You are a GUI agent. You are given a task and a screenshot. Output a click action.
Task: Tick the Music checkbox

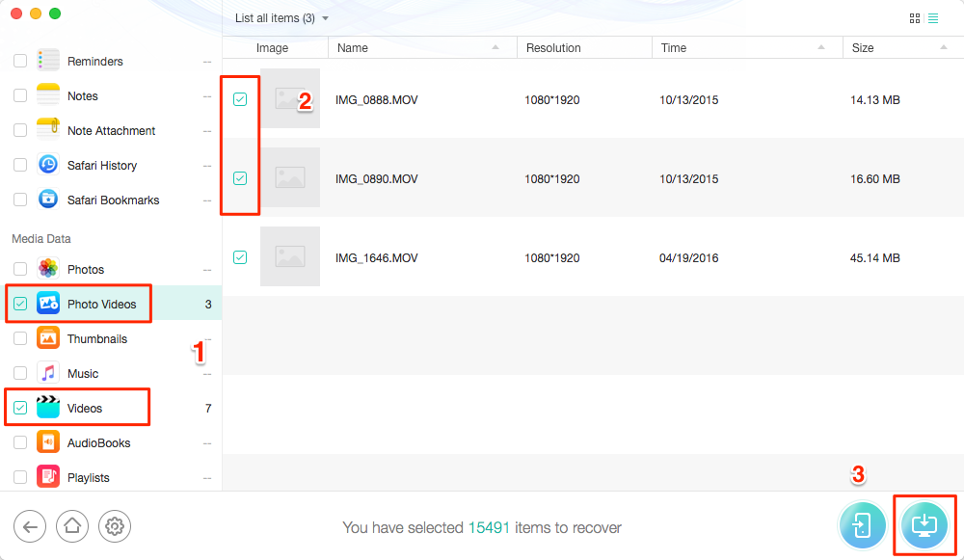[x=20, y=373]
